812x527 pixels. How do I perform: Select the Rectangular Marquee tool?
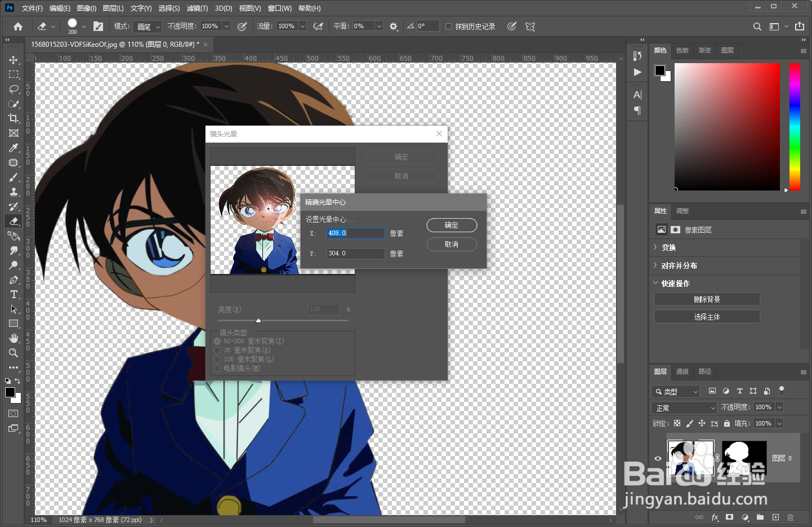tap(14, 74)
